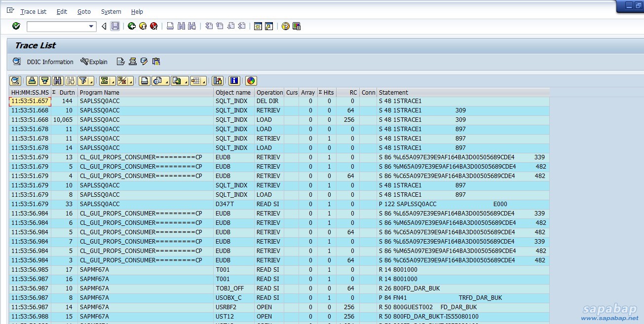Click the Sort Ascending icon in ALV toolbar
644x324 pixels.
click(x=32, y=81)
